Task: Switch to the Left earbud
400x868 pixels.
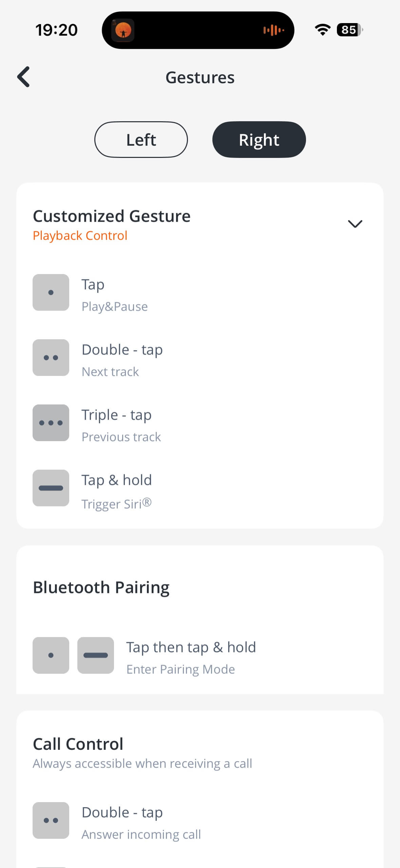Action: [141, 140]
